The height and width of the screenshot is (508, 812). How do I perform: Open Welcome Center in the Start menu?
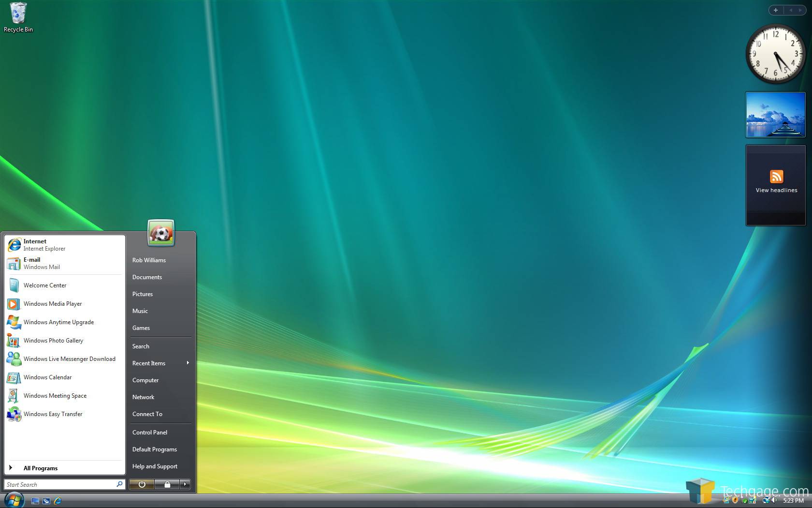(x=65, y=285)
